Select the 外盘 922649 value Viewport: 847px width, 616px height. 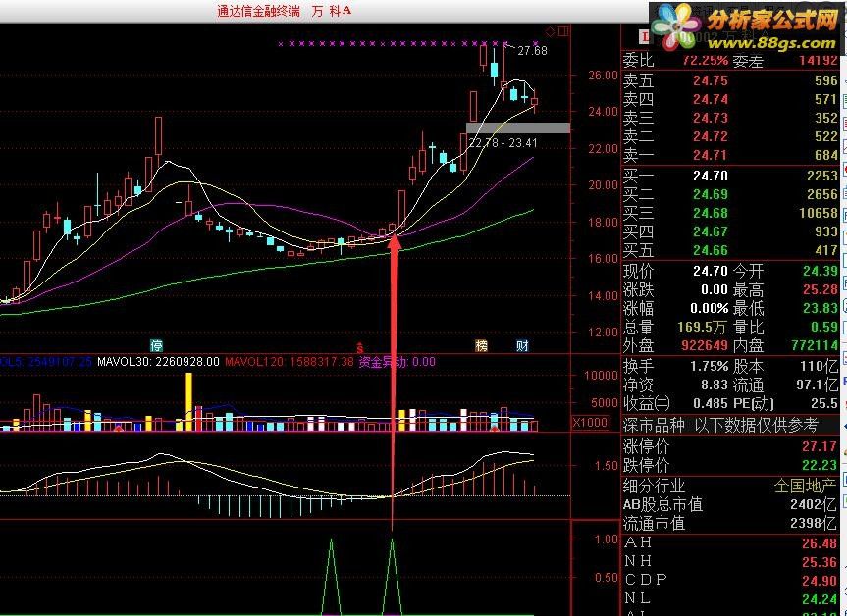click(705, 345)
